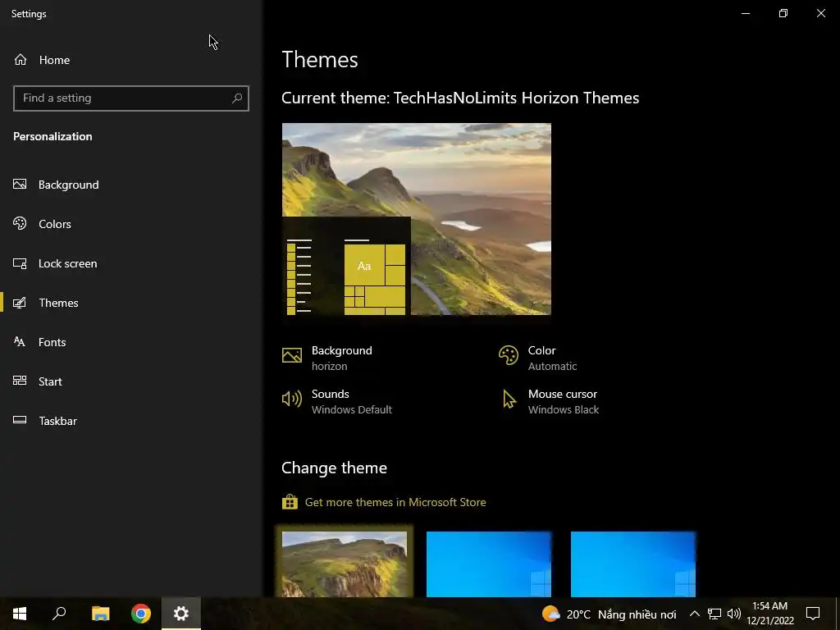Select the rightmost blue Windows theme thumbnail
Image resolution: width=840 pixels, height=630 pixels.
(633, 564)
